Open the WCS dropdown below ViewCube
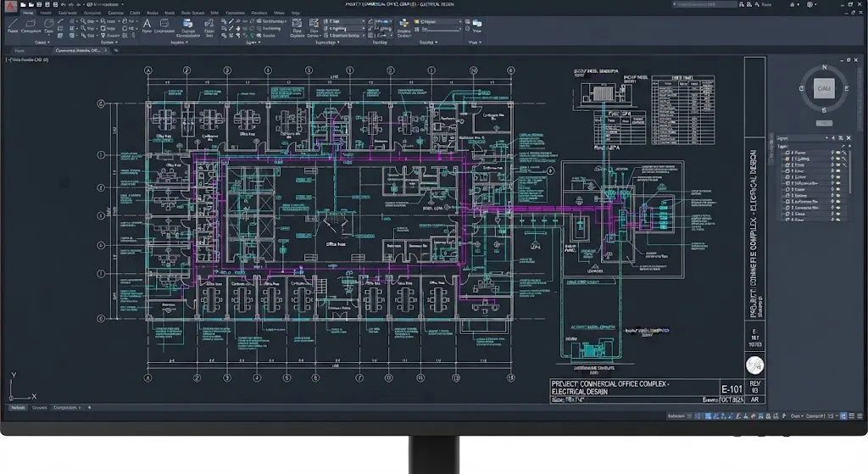 pyautogui.click(x=824, y=123)
